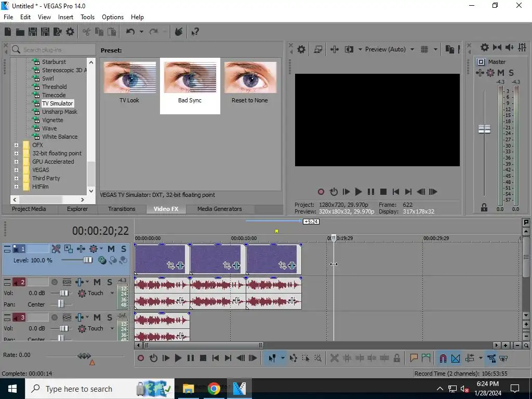Click the Search plug-ins field

tap(54, 50)
